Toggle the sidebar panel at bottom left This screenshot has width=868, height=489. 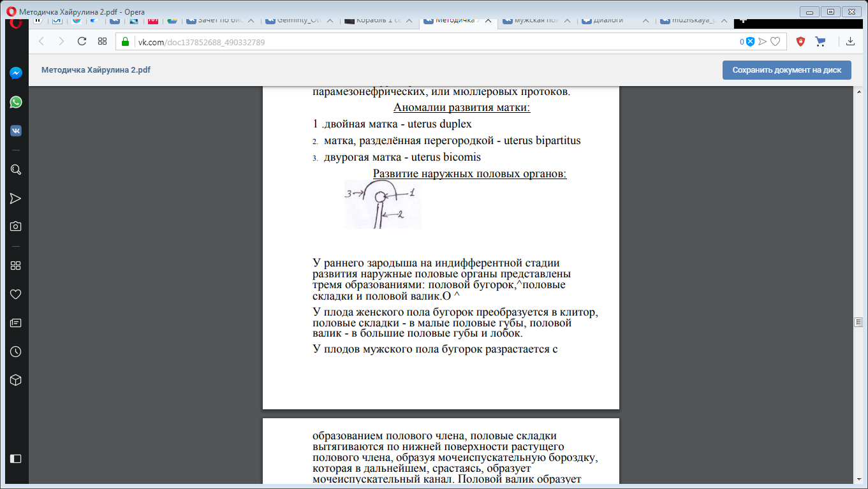tap(16, 458)
